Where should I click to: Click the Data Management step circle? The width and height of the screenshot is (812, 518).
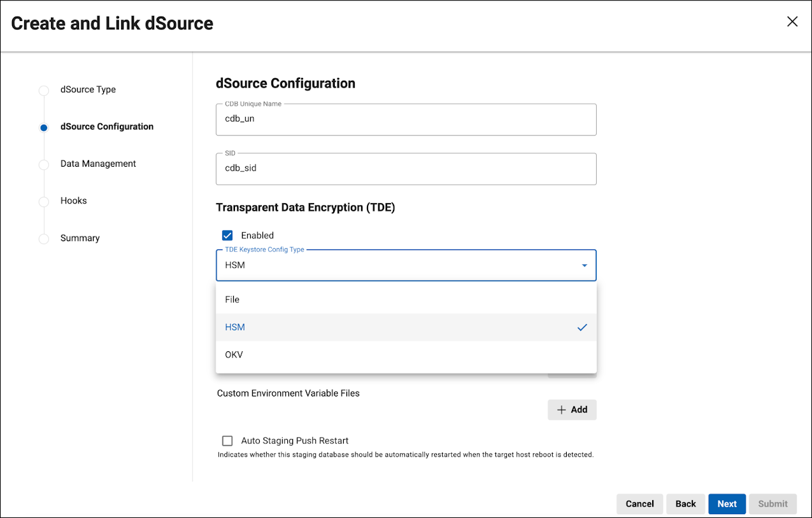click(x=43, y=165)
